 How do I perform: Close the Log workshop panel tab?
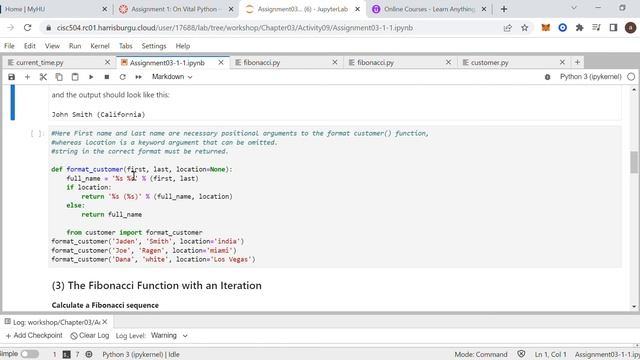[x=105, y=322]
